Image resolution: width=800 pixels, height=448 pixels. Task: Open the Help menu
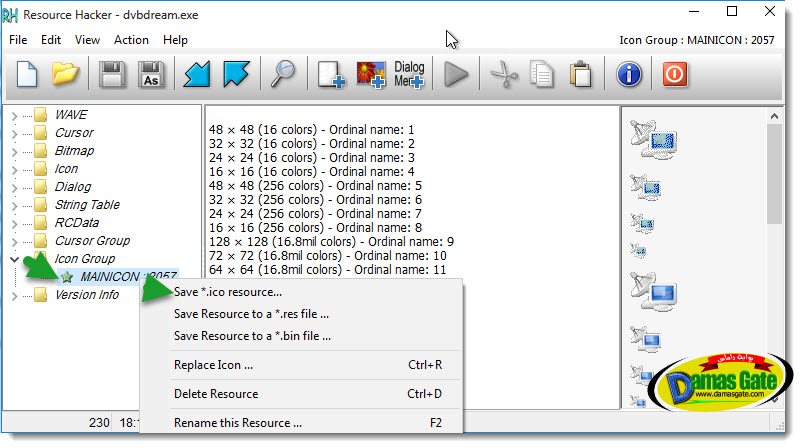point(175,40)
